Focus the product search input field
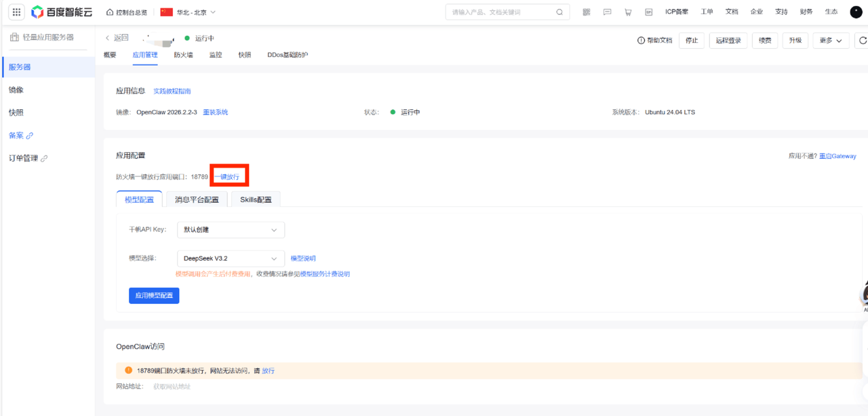Screen dimensions: 868x416 click(x=500, y=12)
